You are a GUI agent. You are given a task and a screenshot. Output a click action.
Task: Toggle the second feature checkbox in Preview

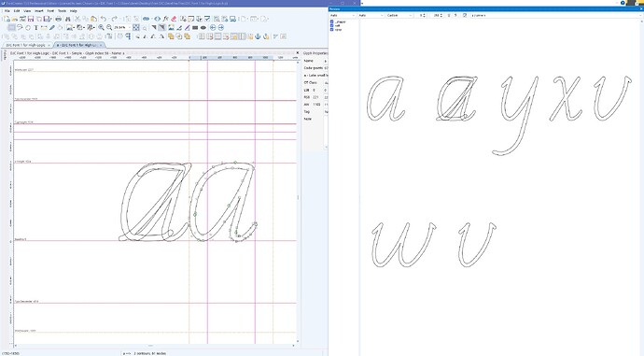332,25
